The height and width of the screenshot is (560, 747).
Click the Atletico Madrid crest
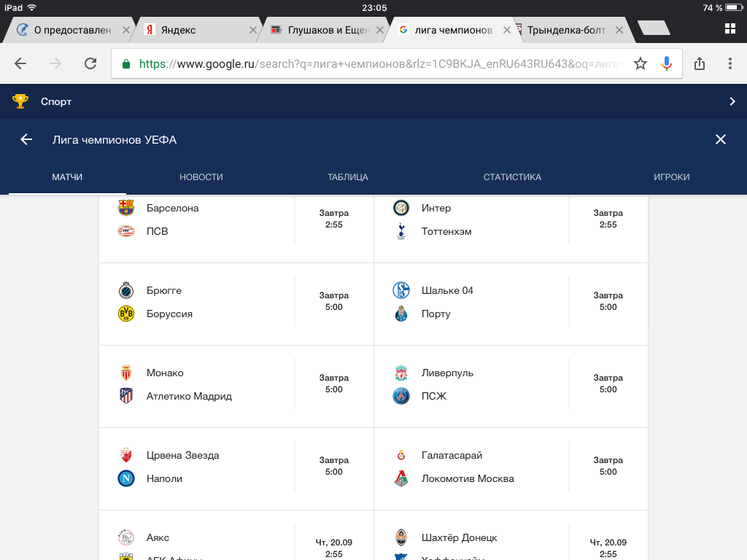(x=126, y=396)
